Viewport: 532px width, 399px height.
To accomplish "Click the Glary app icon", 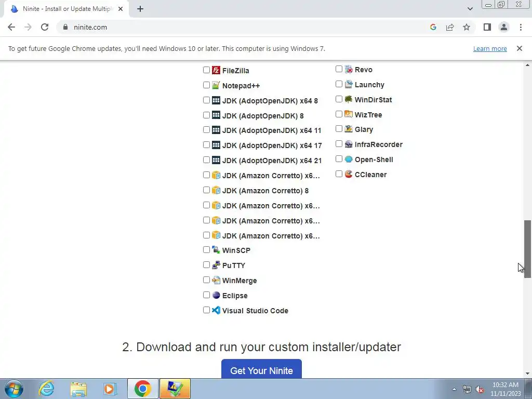I will click(x=349, y=129).
